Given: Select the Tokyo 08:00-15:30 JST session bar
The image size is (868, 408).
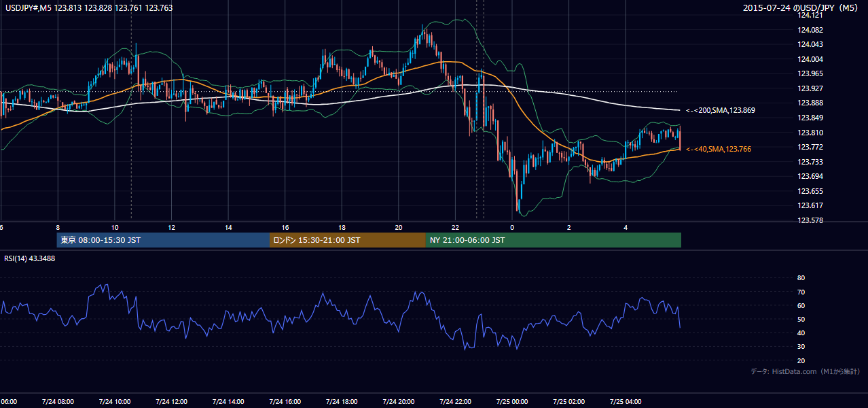Looking at the screenshot, I should (x=163, y=240).
